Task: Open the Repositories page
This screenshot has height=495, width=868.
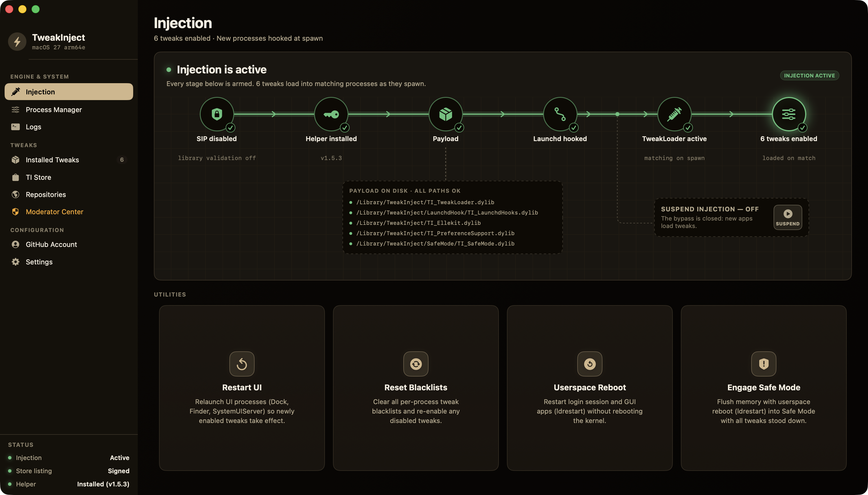Action: coord(69,194)
